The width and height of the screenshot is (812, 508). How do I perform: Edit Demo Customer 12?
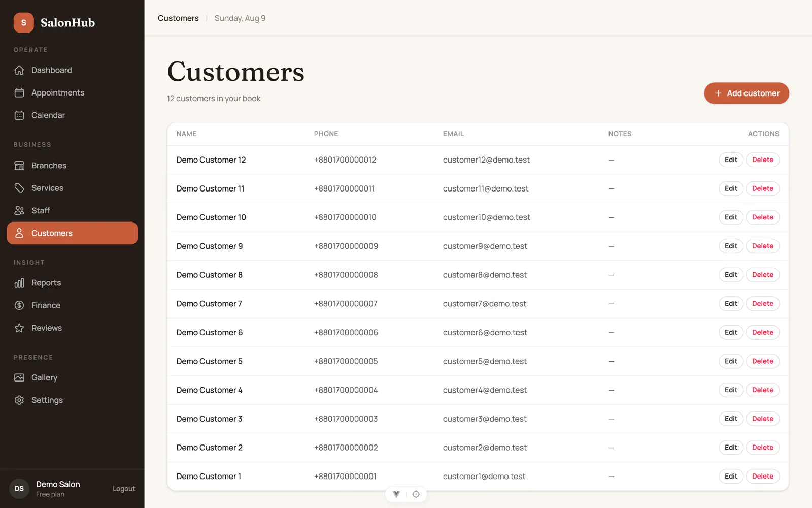[731, 160]
